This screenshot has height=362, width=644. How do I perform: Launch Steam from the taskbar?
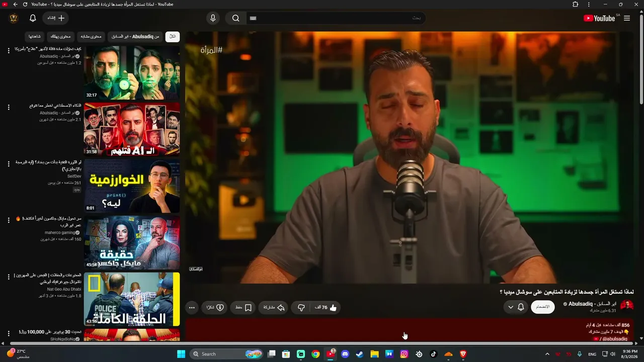[x=360, y=354]
